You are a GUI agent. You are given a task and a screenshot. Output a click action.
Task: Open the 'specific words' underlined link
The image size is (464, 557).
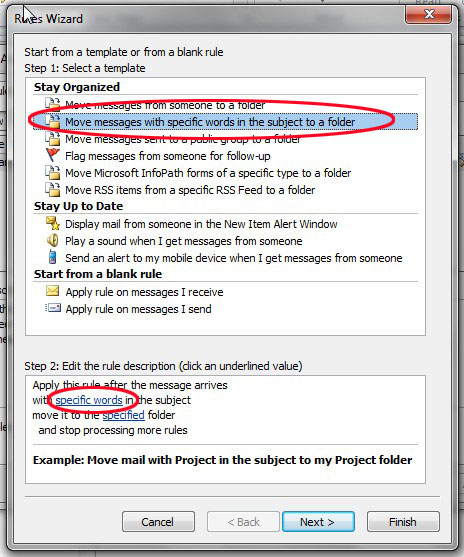coord(89,400)
